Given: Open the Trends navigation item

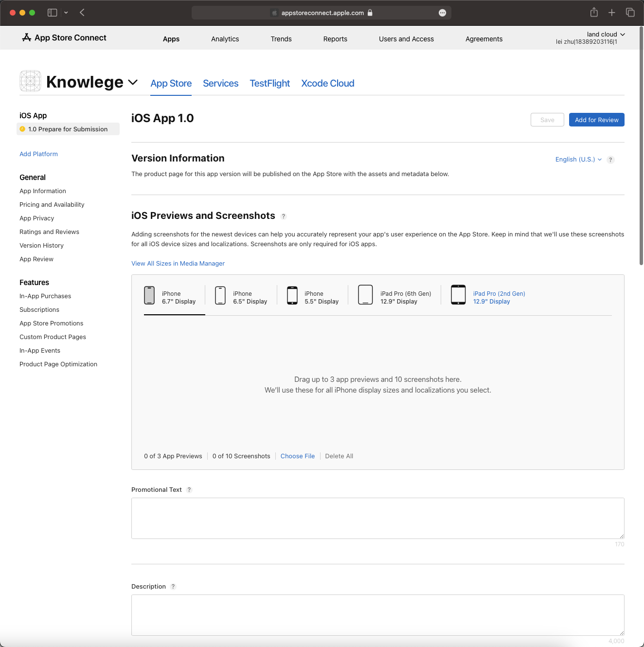Looking at the screenshot, I should [281, 39].
